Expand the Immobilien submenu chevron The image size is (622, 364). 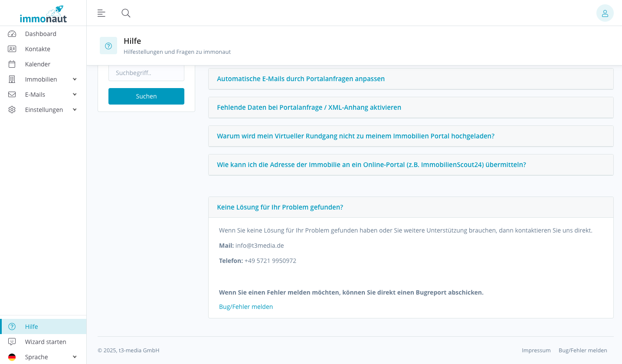tap(75, 79)
